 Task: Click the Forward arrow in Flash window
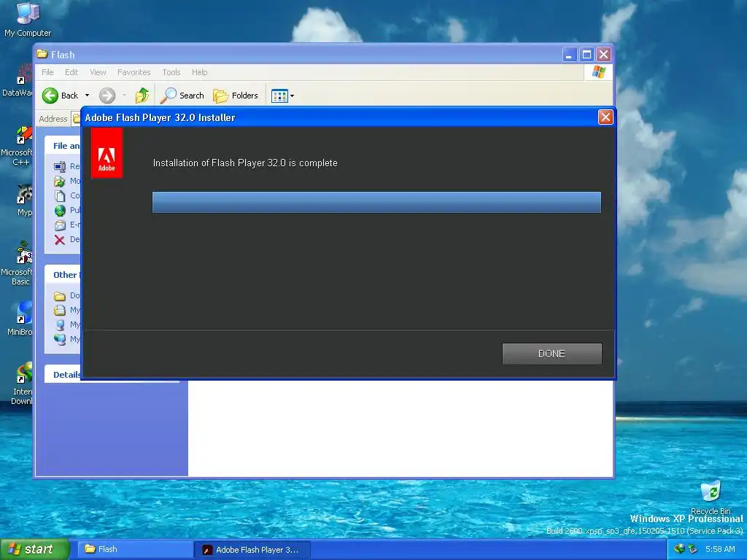pos(107,96)
